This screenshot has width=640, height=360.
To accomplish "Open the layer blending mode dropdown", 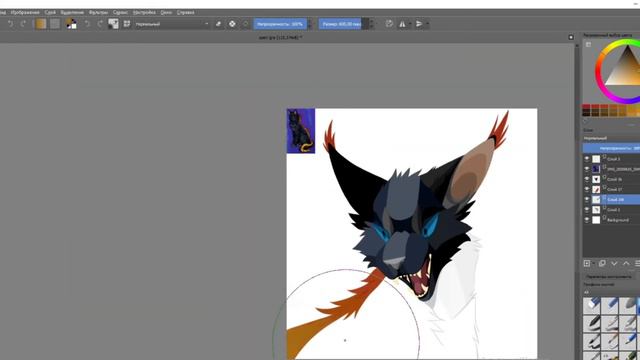I will [x=611, y=138].
